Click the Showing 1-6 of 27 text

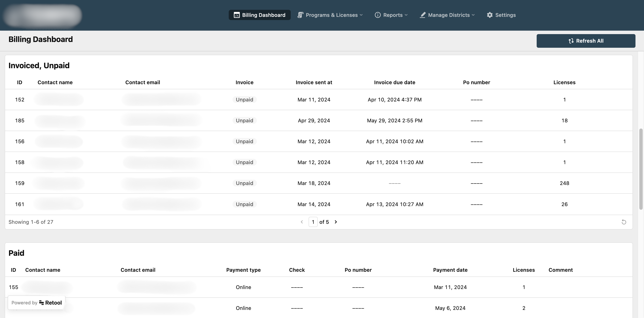click(31, 222)
